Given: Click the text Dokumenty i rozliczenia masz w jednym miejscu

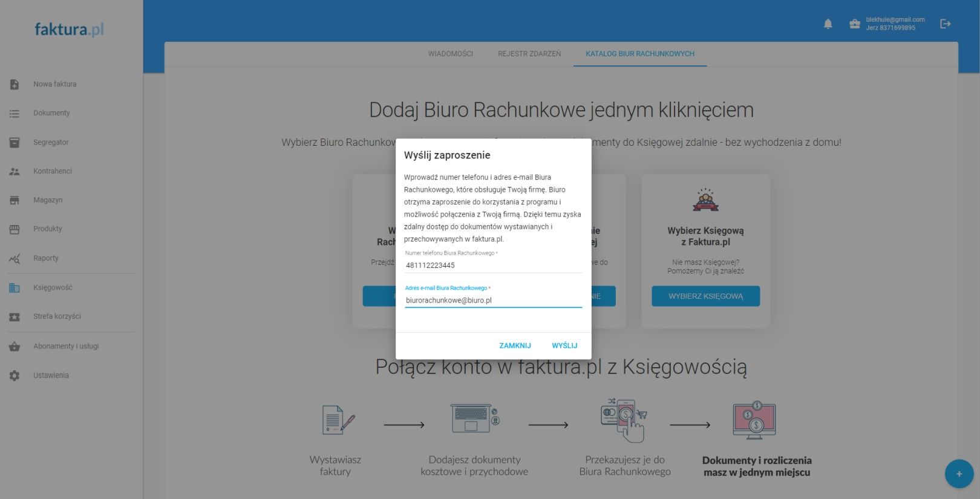Looking at the screenshot, I should pyautogui.click(x=756, y=466).
